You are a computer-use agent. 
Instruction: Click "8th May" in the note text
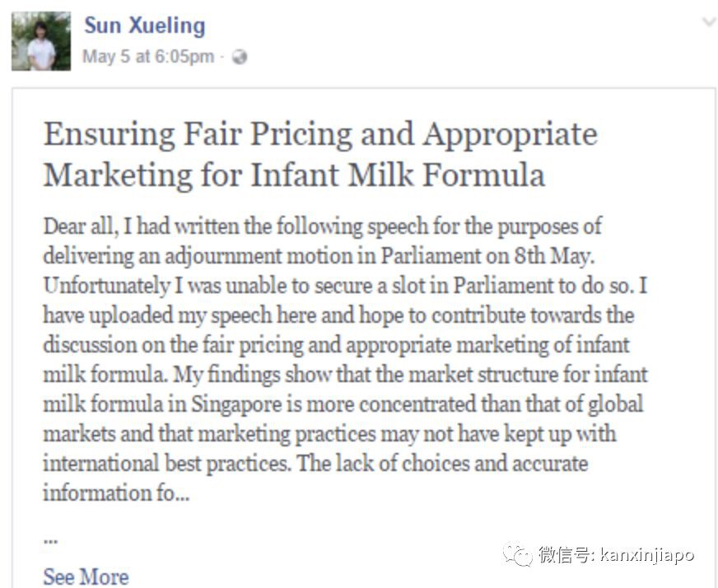[x=570, y=255]
